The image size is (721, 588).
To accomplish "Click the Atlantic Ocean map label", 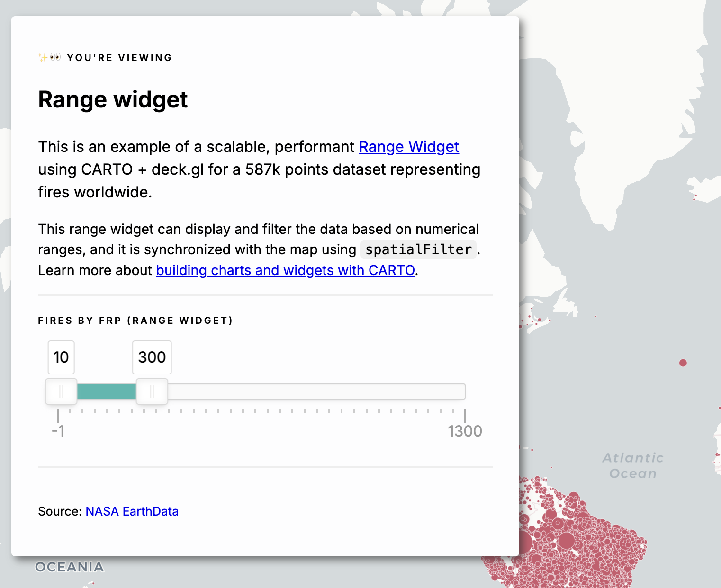I will click(x=633, y=465).
